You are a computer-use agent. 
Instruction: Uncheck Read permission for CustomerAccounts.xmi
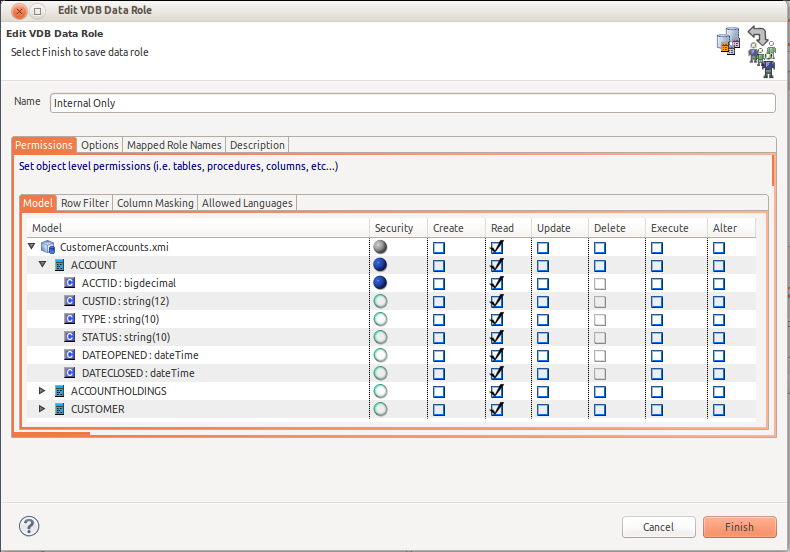click(x=497, y=247)
